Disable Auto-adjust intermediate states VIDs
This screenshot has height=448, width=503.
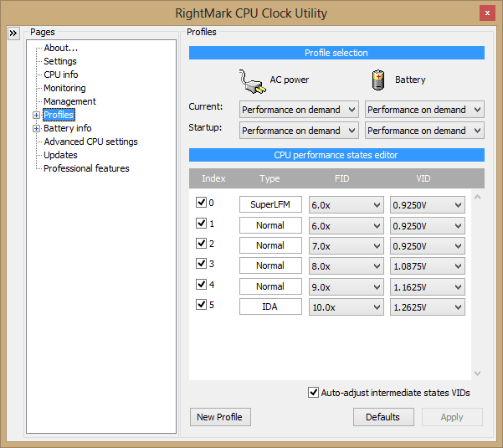tap(313, 392)
